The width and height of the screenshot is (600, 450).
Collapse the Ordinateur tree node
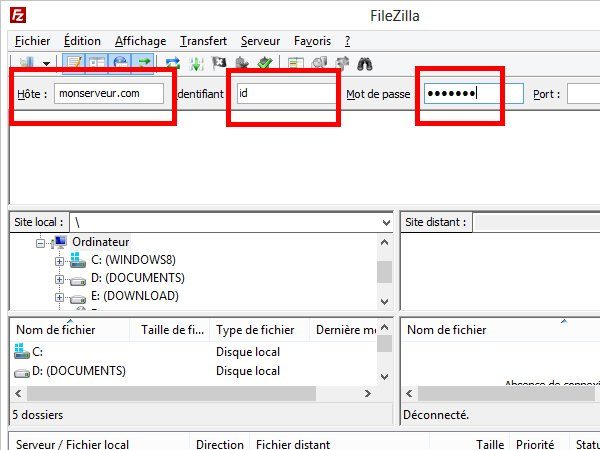pos(40,243)
